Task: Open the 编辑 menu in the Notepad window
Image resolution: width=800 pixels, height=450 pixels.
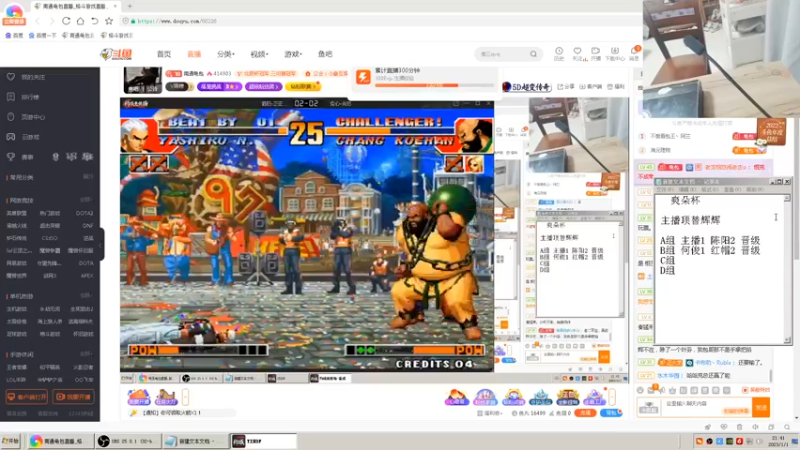Action: point(687,189)
